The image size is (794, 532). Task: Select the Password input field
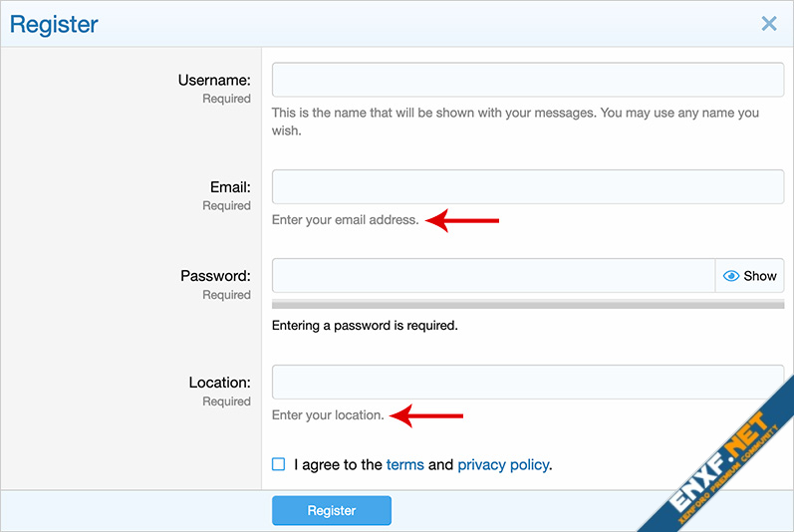coord(493,276)
